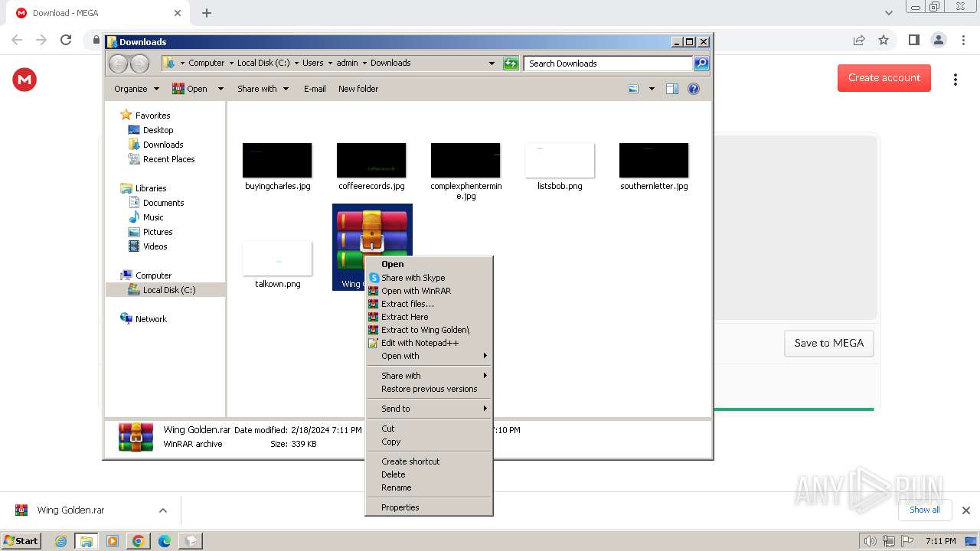Click Save to MEGA button
Screen dimensions: 980x551
829,344
